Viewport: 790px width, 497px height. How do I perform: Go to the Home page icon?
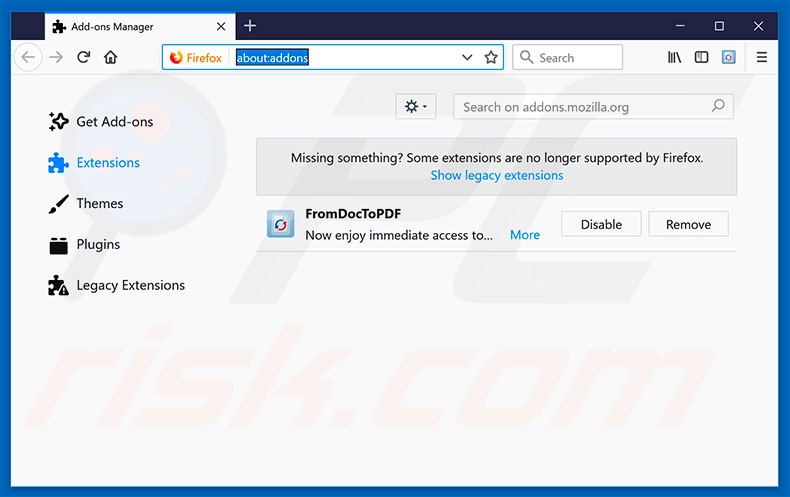(x=111, y=57)
